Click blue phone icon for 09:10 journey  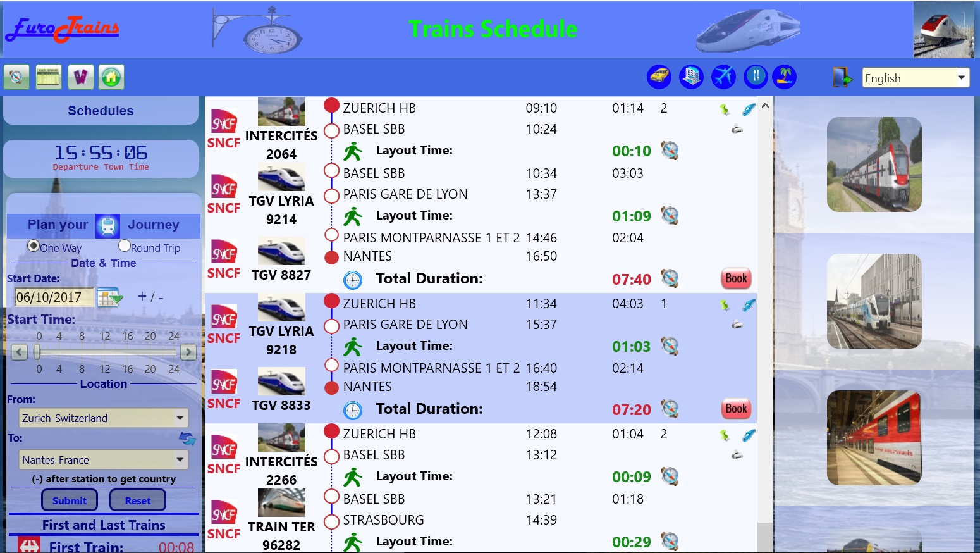[x=749, y=110]
